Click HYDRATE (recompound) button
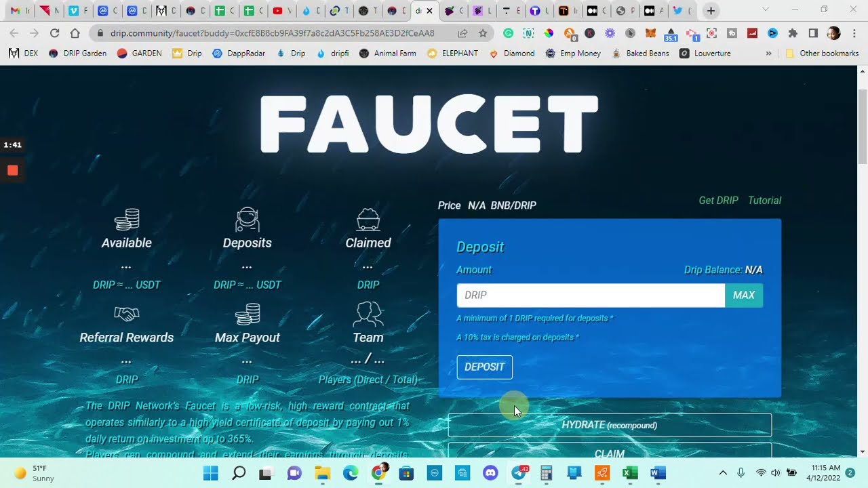868x488 pixels. [x=610, y=425]
